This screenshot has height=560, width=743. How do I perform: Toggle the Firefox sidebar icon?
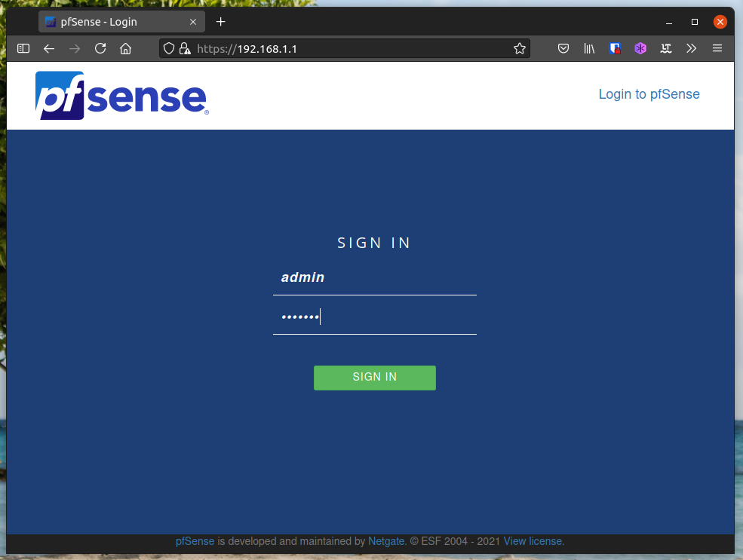(x=23, y=48)
